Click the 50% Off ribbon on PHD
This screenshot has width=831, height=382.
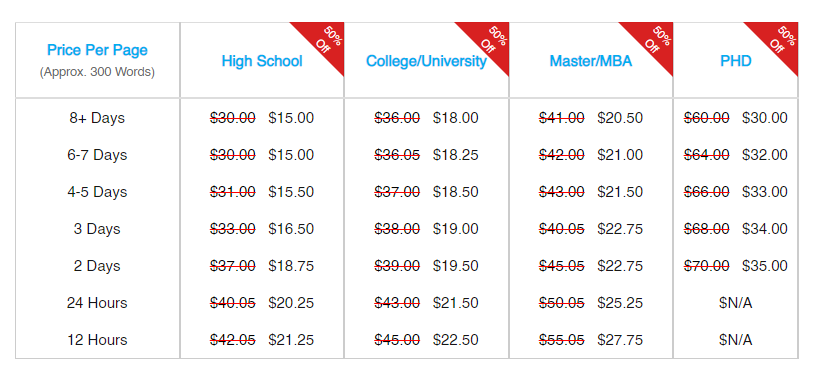780,41
